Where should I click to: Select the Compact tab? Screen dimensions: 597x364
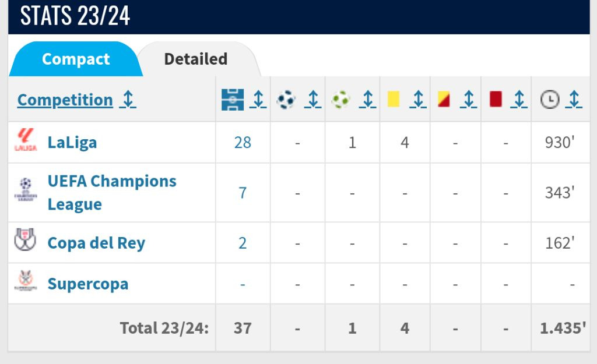tap(76, 59)
